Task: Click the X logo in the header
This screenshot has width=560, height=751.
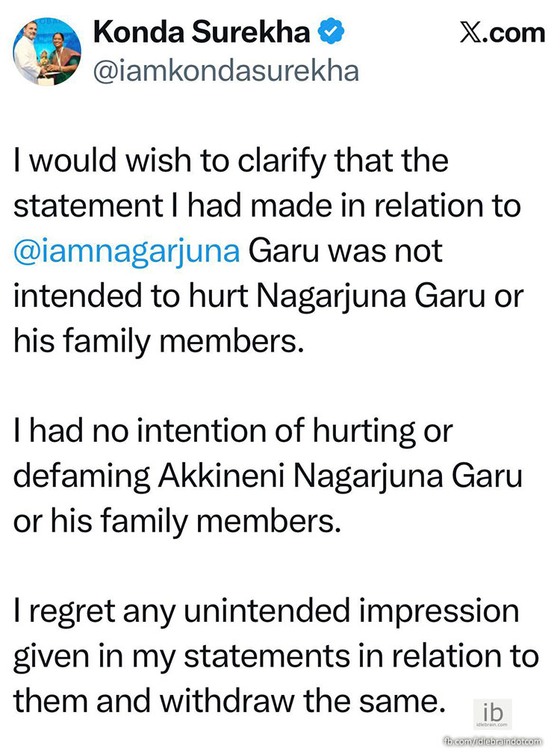Action: (471, 34)
